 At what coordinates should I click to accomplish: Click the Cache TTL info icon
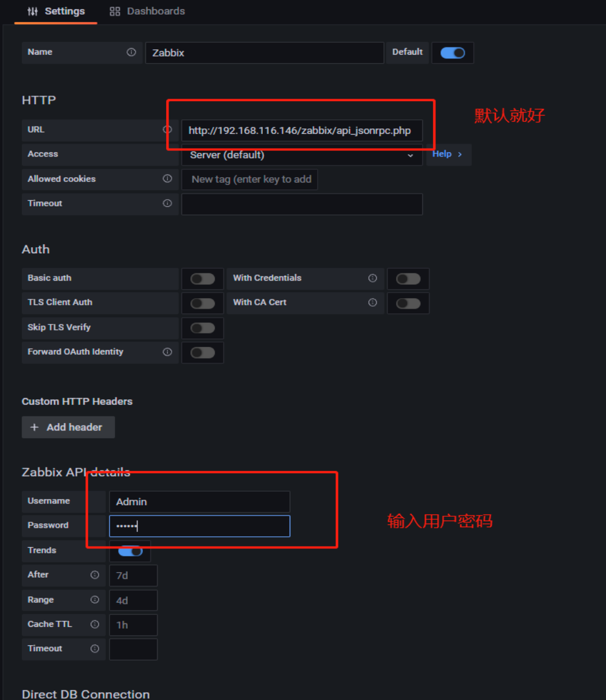tap(94, 624)
